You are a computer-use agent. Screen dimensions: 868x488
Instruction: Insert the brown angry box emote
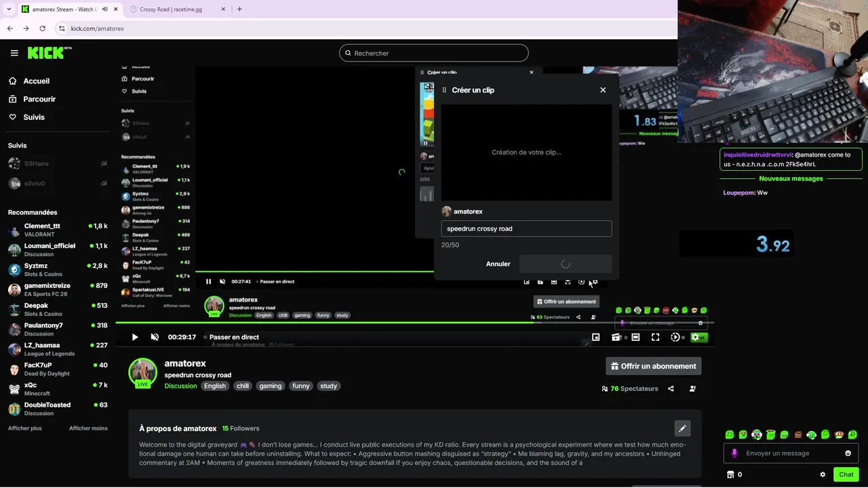[798, 434]
